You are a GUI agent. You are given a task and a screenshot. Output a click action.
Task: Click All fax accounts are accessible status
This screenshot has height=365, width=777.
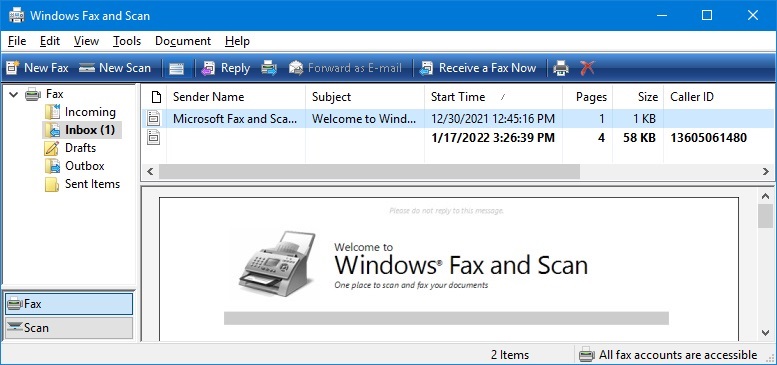(x=678, y=355)
